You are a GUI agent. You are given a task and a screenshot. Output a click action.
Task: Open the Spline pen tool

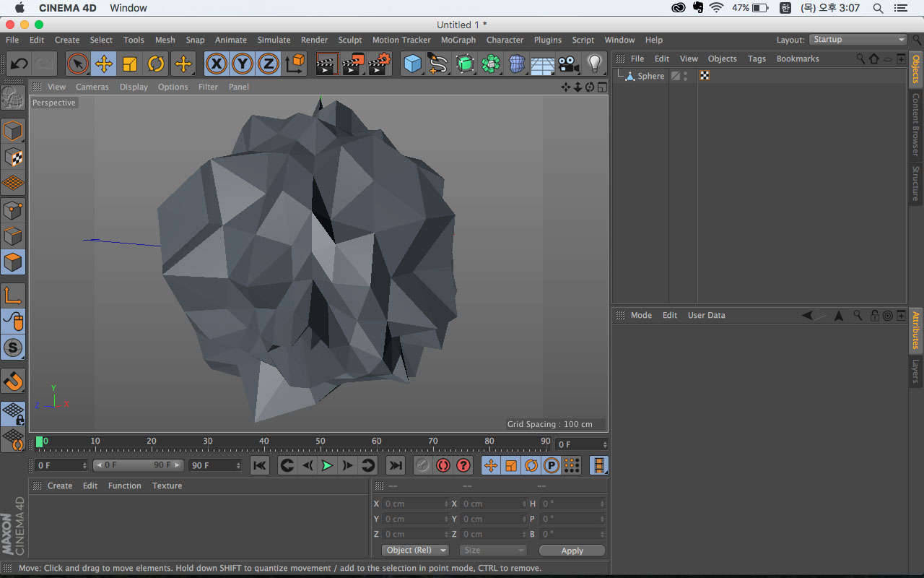pyautogui.click(x=437, y=64)
